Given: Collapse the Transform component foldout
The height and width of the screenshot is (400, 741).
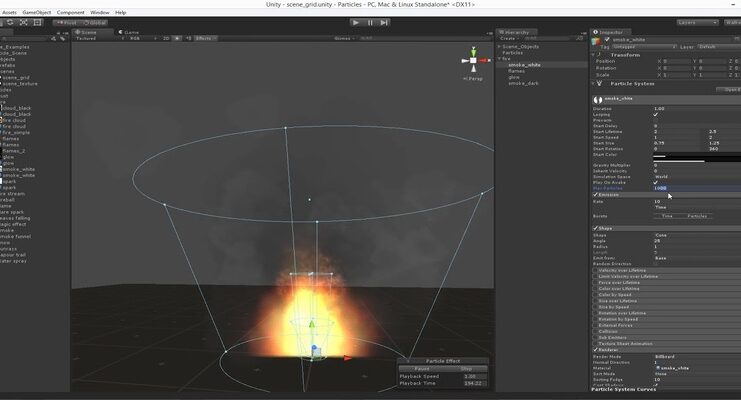Looking at the screenshot, I should [594, 55].
